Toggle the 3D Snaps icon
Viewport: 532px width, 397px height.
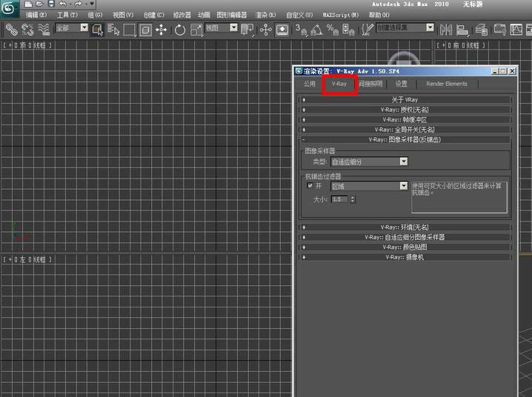click(301, 30)
